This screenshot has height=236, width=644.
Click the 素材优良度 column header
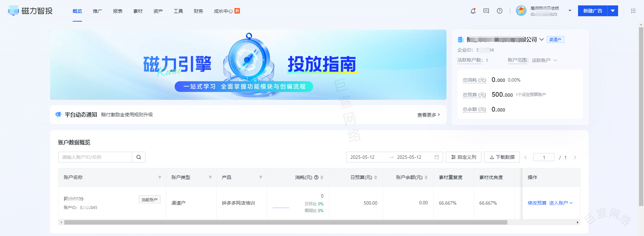491,177
